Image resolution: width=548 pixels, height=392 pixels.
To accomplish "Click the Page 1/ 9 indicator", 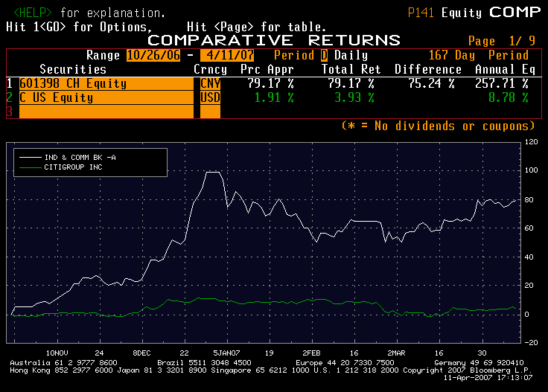I will click(502, 41).
